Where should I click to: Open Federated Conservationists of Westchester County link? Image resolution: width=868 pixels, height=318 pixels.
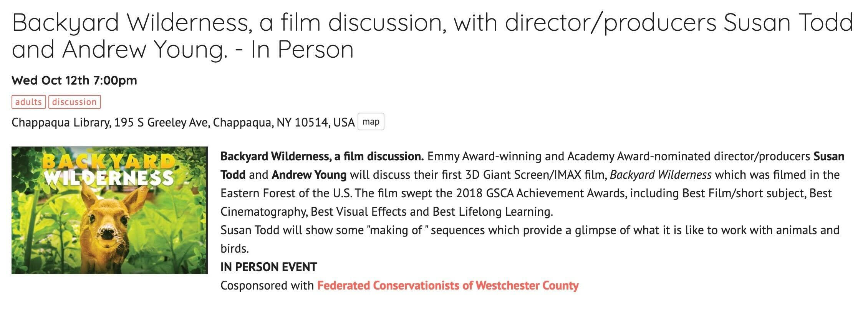448,286
